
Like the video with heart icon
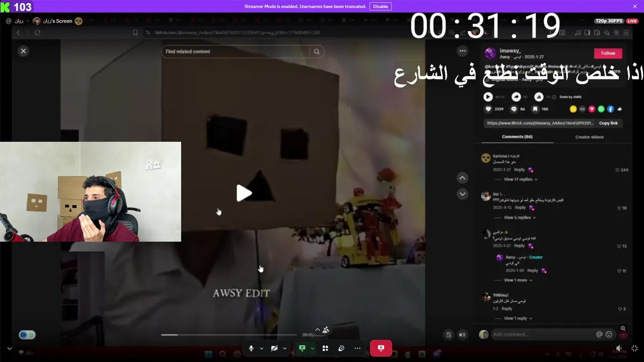(488, 109)
